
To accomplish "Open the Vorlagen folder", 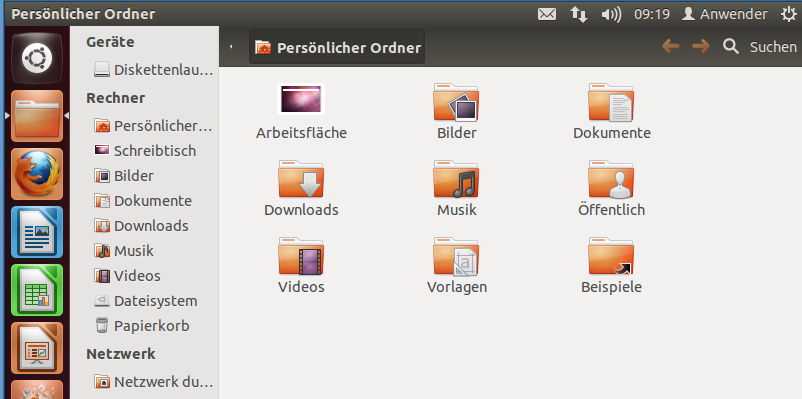I will (x=456, y=256).
